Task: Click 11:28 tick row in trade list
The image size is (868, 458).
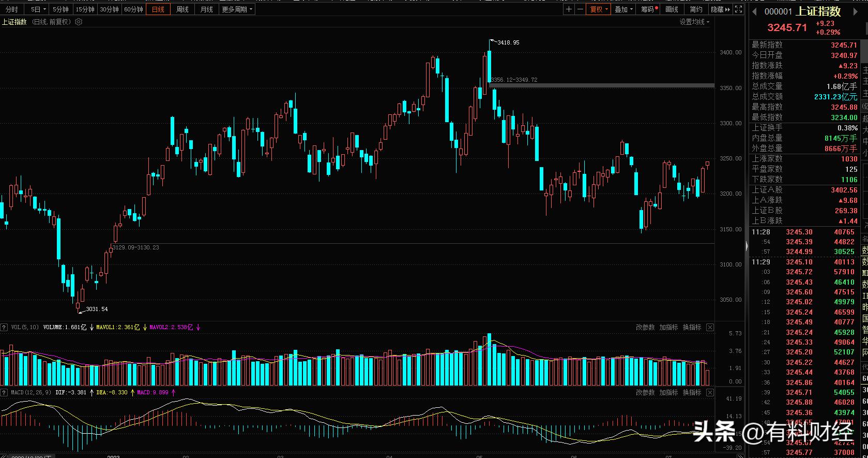Action: point(803,232)
